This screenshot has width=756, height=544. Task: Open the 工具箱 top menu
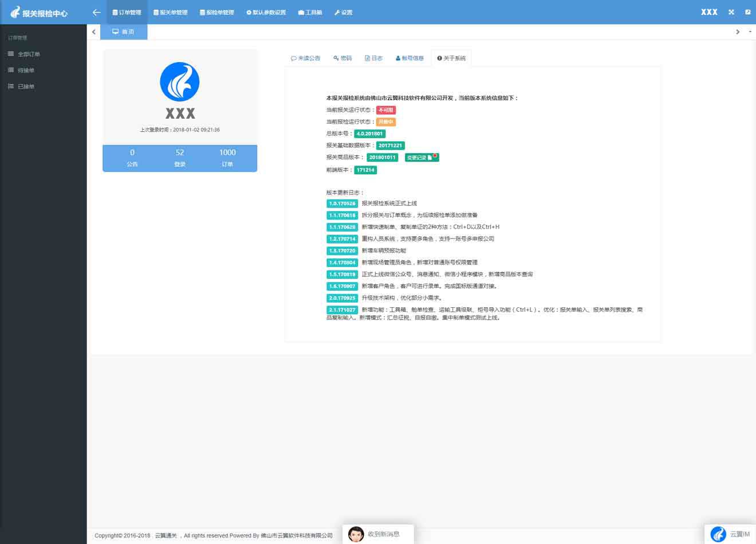pyautogui.click(x=310, y=12)
